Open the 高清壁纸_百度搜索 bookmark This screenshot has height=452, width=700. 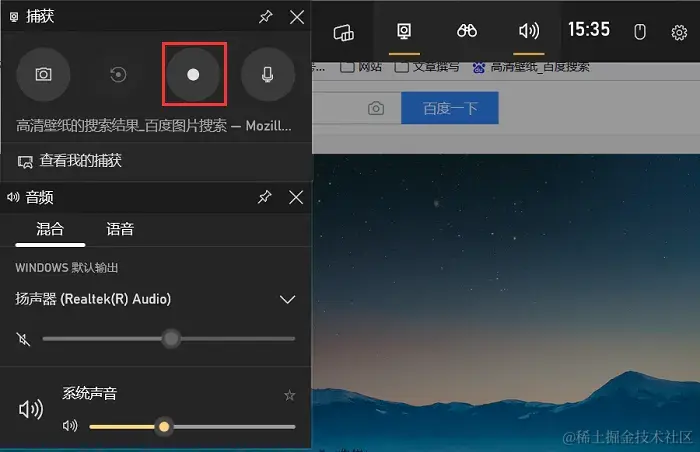[531, 67]
